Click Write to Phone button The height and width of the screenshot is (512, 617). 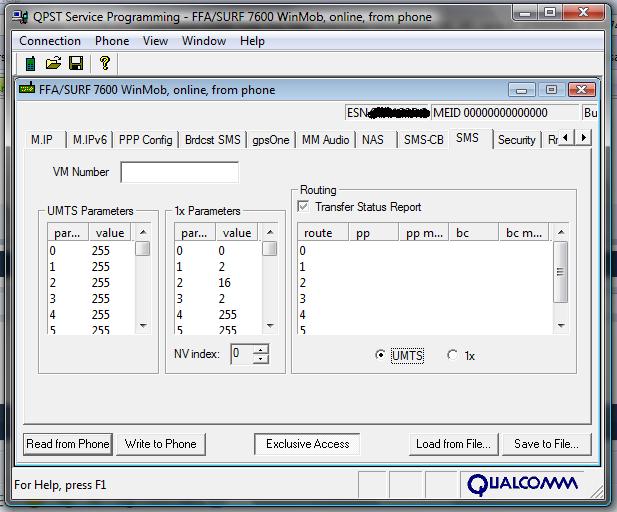pos(161,444)
